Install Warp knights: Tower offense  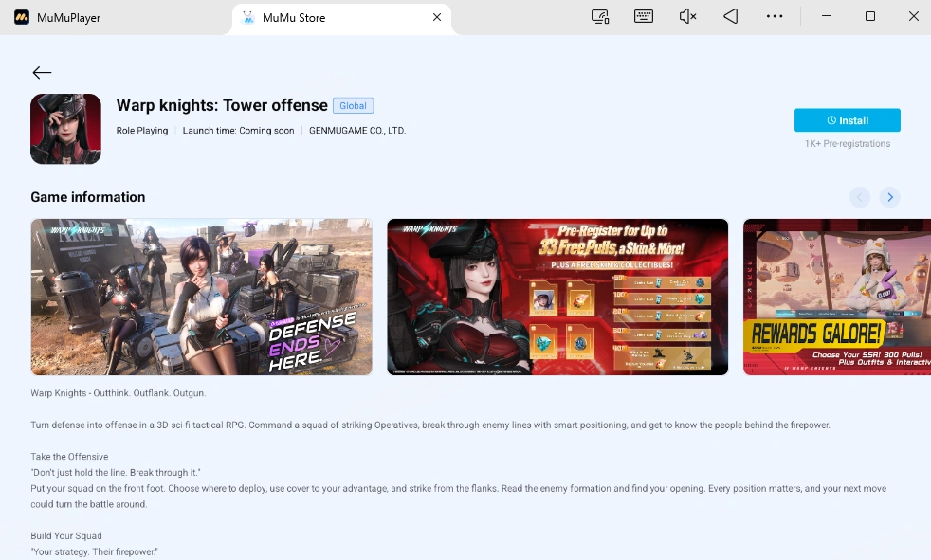tap(848, 120)
